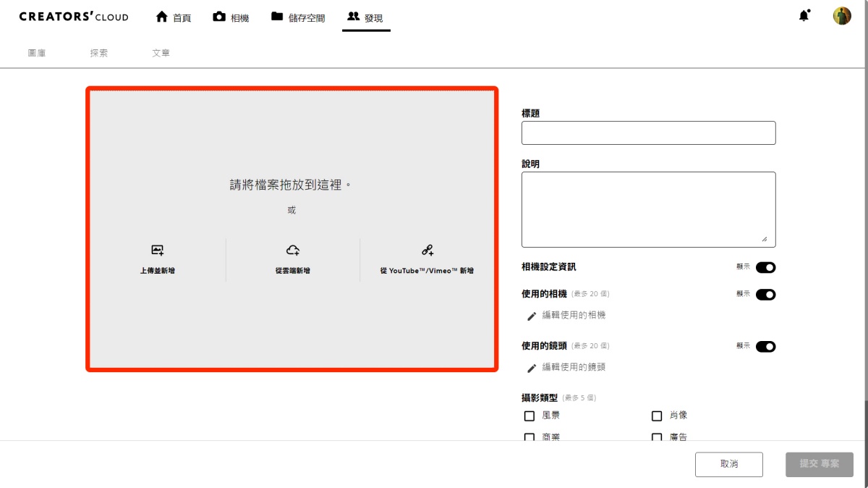Viewport: 868px width, 488px height.
Task: Click the YouTube/Vimeo link add icon
Action: click(x=427, y=249)
